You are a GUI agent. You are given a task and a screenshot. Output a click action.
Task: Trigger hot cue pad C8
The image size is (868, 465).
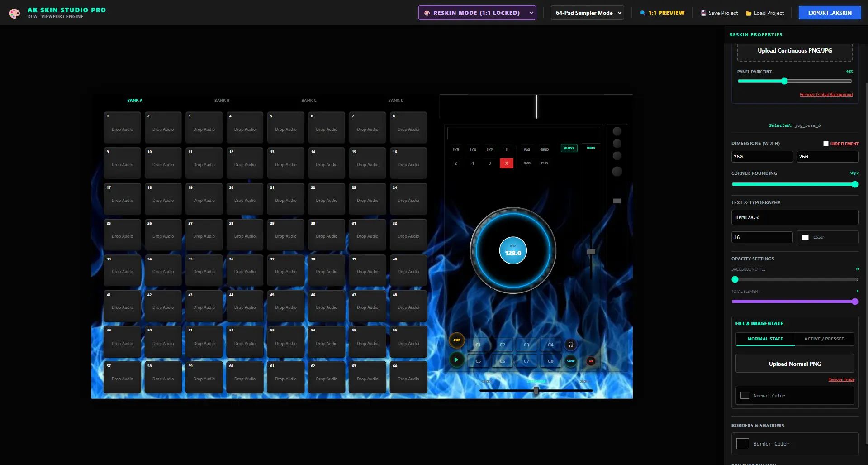pos(550,361)
